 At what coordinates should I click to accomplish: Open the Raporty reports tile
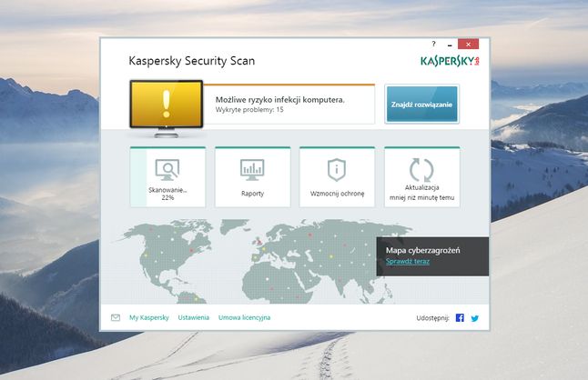(252, 177)
